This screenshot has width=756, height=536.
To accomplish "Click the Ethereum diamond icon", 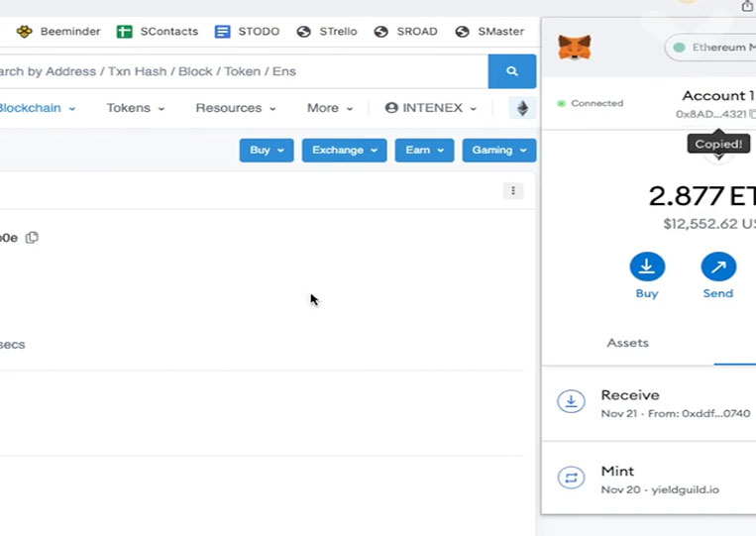I will click(x=522, y=108).
